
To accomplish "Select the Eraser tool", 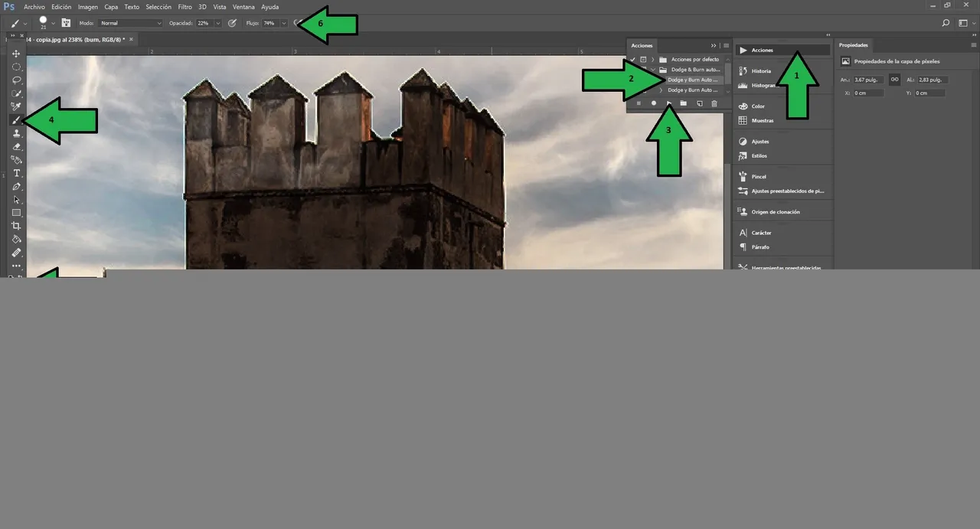I will [x=16, y=146].
